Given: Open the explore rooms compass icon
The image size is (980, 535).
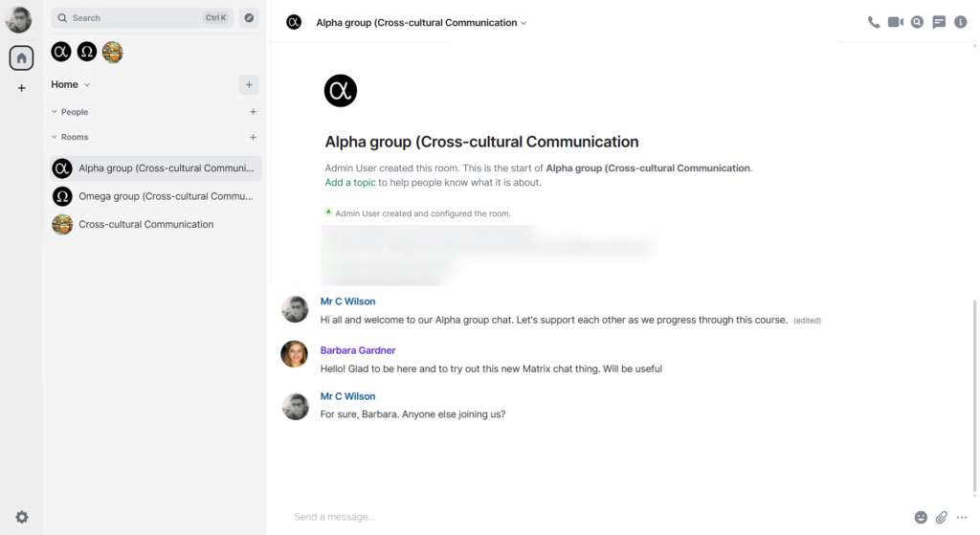Looking at the screenshot, I should 249,18.
